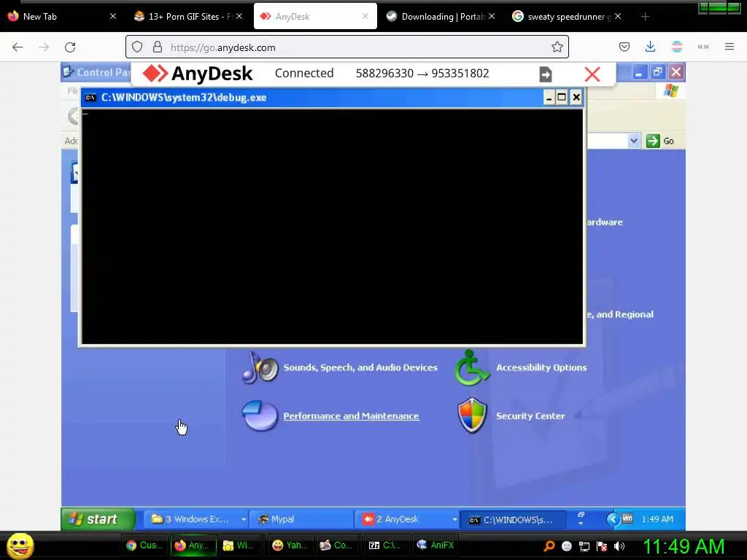The height and width of the screenshot is (560, 747).
Task: Open the tracking protection shield icon
Action: point(137,47)
